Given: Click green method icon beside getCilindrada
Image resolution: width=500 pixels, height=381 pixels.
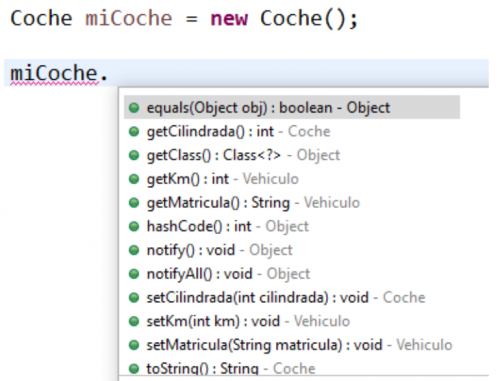Looking at the screenshot, I should point(134,131).
